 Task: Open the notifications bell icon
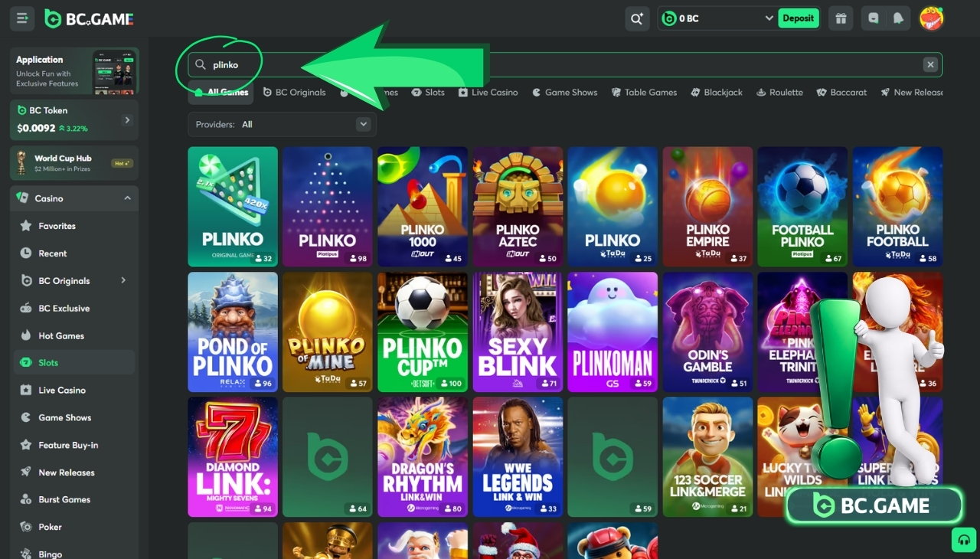point(898,18)
